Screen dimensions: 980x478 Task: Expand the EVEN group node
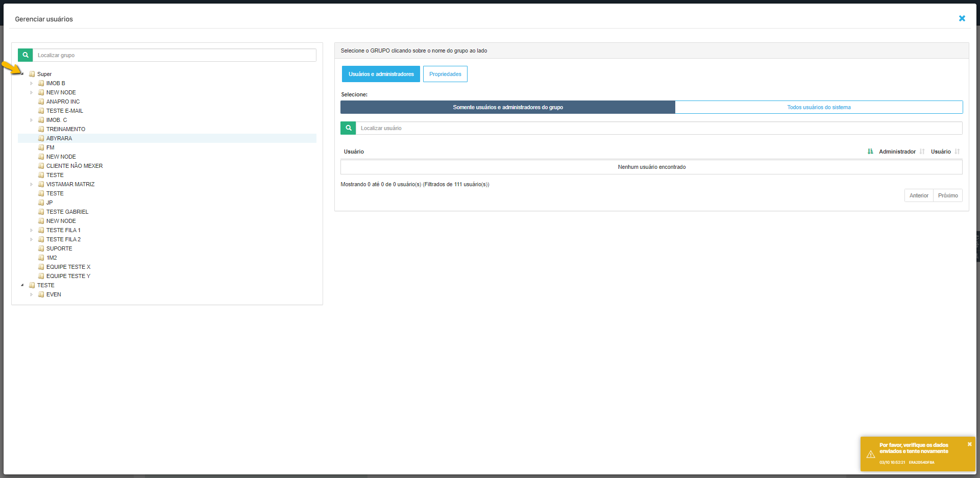click(x=31, y=294)
